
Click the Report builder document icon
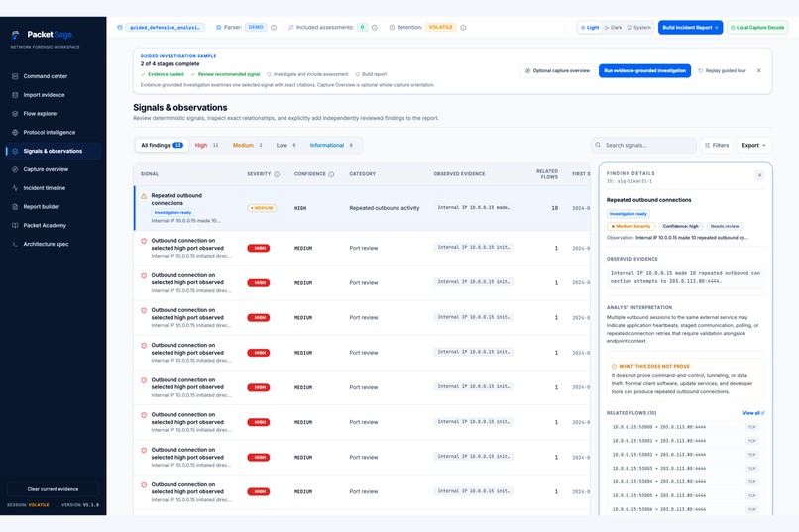coord(15,207)
